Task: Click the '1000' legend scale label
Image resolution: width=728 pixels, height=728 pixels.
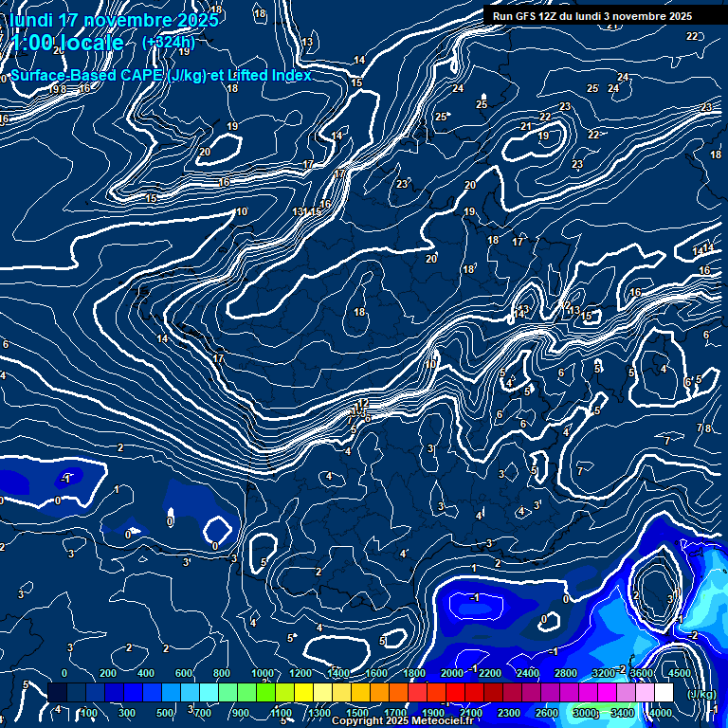Action: (x=263, y=673)
